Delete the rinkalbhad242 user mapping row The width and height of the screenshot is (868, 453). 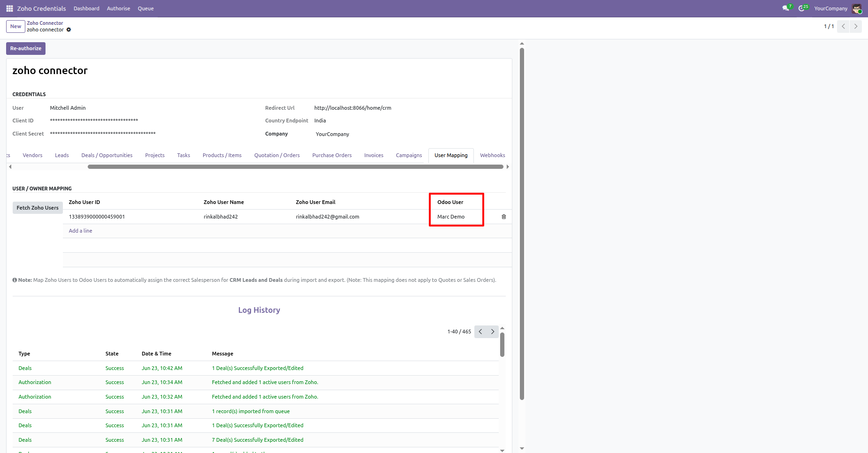click(504, 217)
